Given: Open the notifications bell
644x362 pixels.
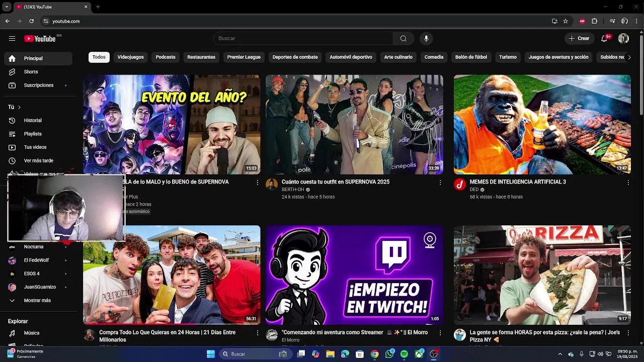Looking at the screenshot, I should coord(604,39).
